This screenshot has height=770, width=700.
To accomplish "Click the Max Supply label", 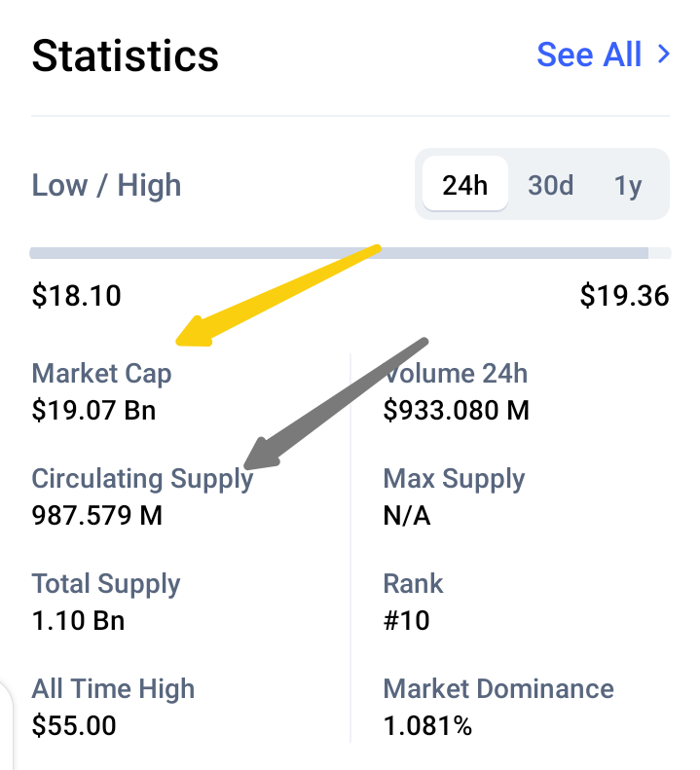I will pyautogui.click(x=454, y=479).
